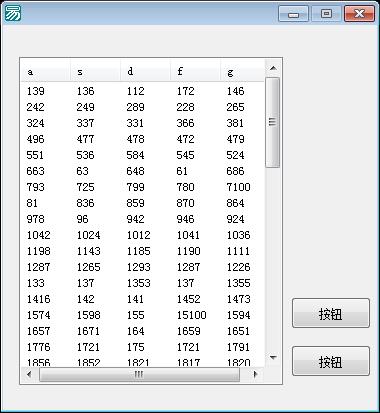
Task: Select the row starting with 1574
Action: point(143,315)
